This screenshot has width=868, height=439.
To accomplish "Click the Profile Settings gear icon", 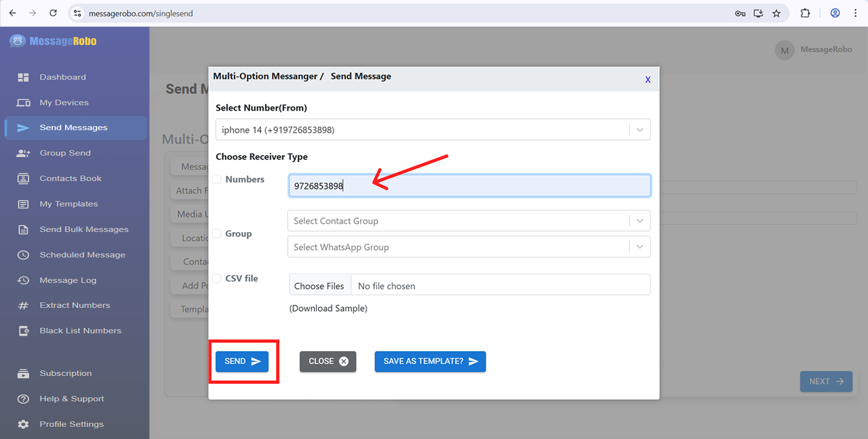I will (x=23, y=424).
